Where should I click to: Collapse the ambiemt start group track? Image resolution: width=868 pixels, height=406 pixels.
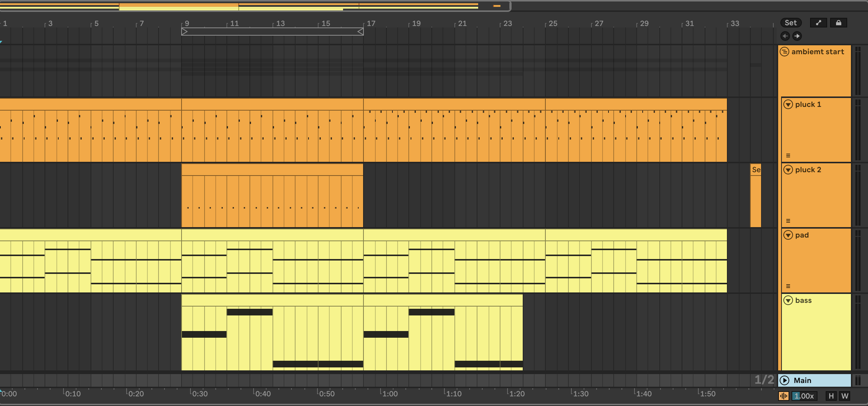(x=784, y=52)
